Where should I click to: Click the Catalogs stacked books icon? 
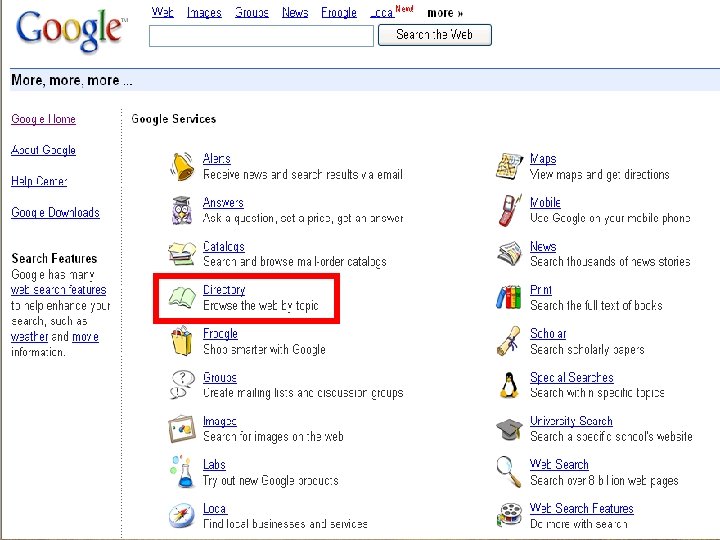click(182, 253)
